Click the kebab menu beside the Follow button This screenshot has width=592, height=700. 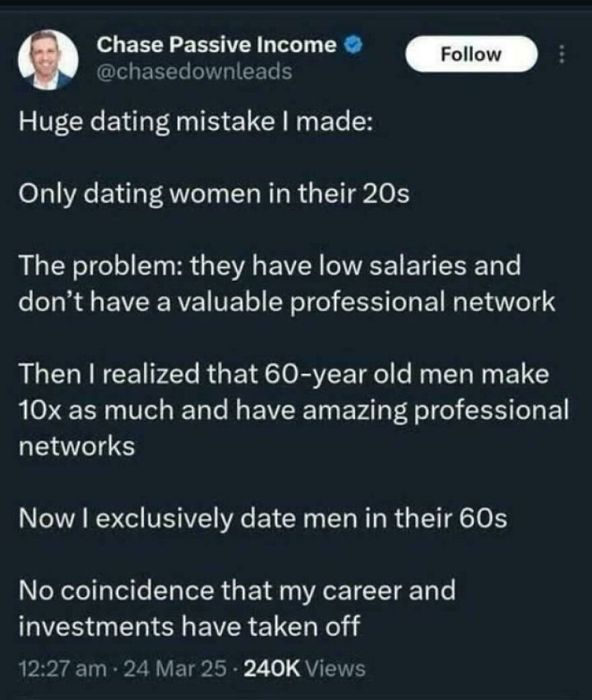(562, 54)
